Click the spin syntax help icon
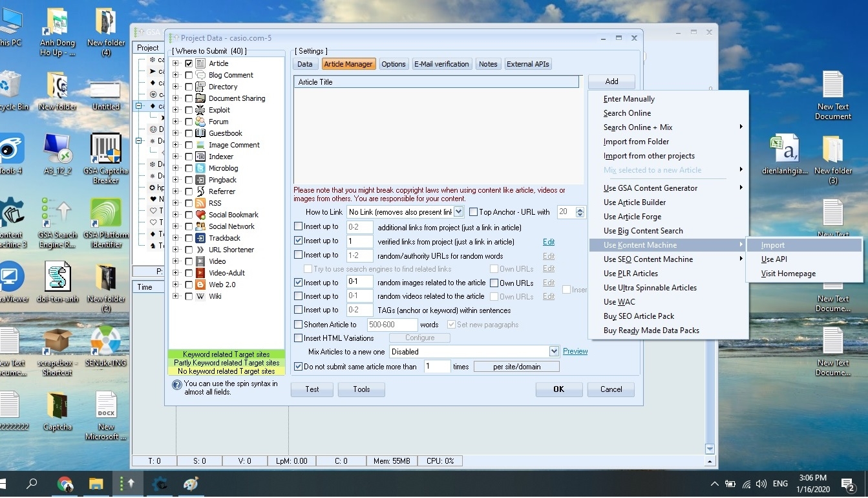Image resolution: width=868 pixels, height=498 pixels. (176, 385)
